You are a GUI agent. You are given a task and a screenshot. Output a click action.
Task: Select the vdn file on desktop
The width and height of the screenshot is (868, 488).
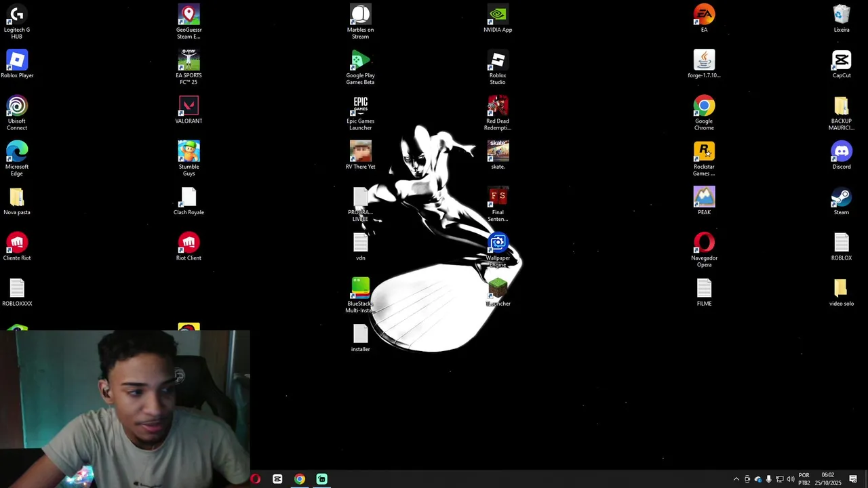tap(360, 246)
